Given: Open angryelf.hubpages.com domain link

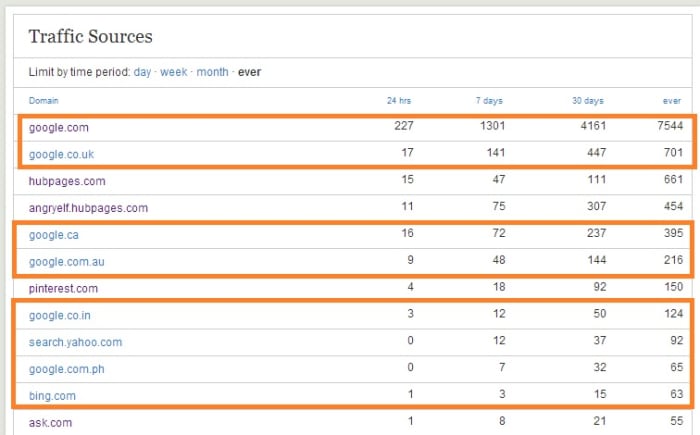Looking at the screenshot, I should tap(88, 208).
